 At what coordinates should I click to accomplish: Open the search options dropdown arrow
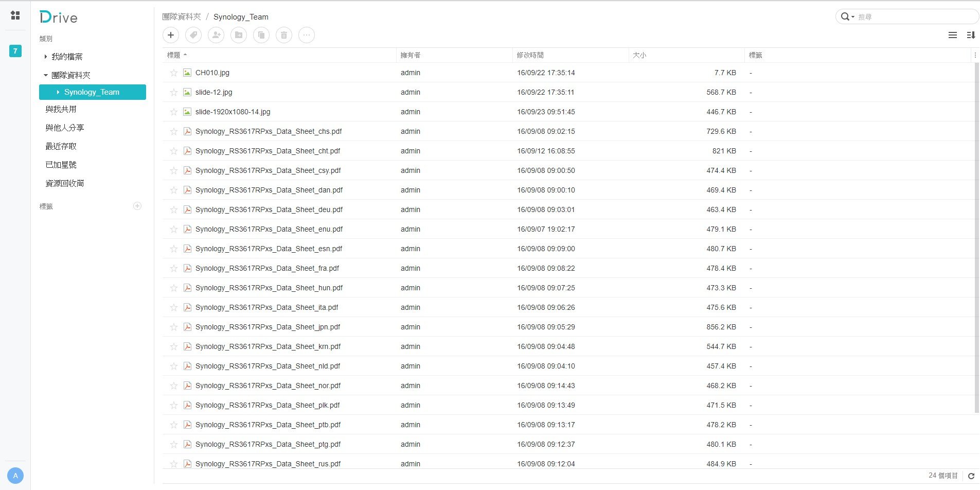pos(853,17)
